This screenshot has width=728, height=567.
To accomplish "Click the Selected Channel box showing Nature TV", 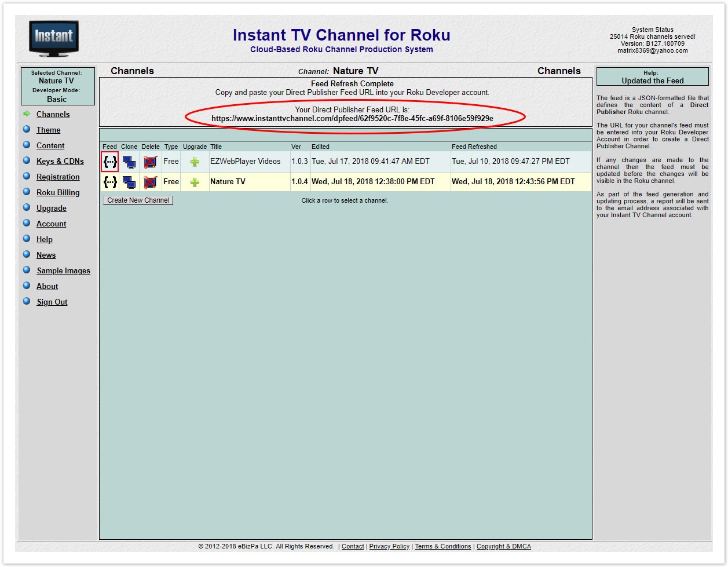I will tap(57, 86).
